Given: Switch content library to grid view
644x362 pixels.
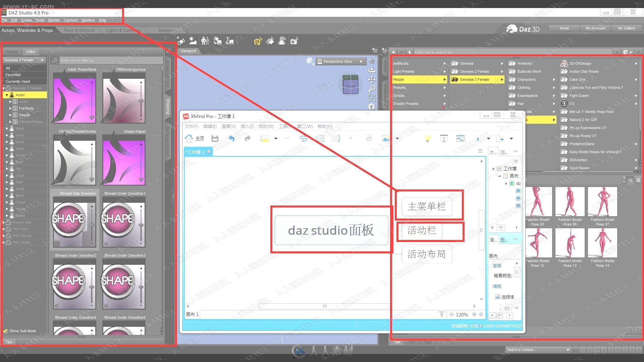Looking at the screenshot, I should click(631, 180).
